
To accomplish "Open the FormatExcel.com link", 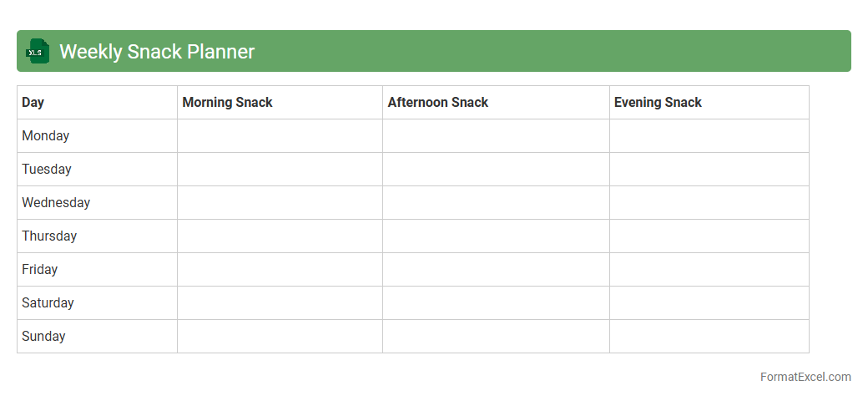I will 805,377.
